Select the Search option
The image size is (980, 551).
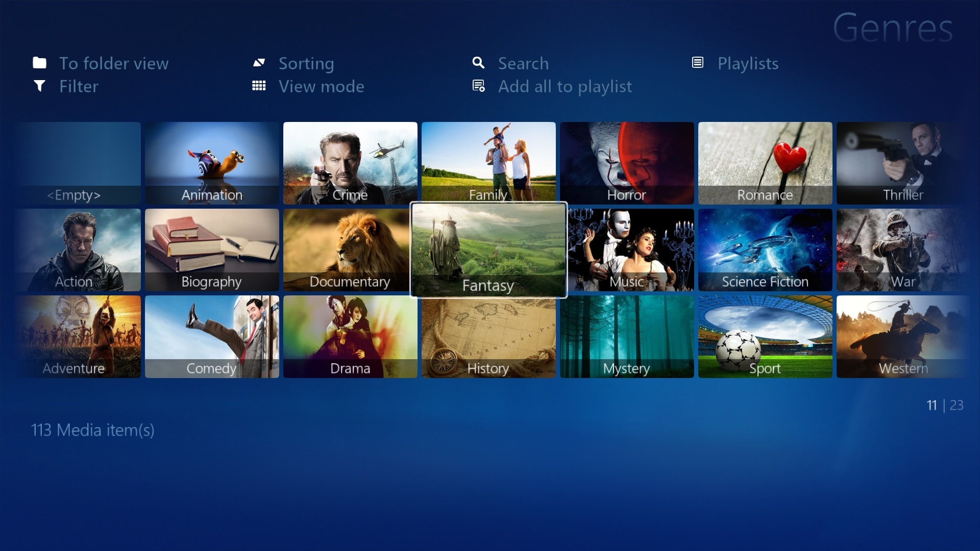(x=523, y=63)
